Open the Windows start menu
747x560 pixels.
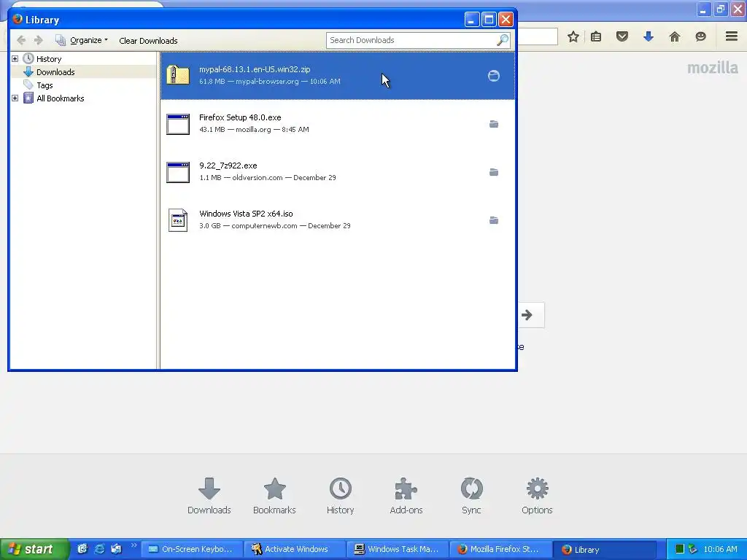34,549
